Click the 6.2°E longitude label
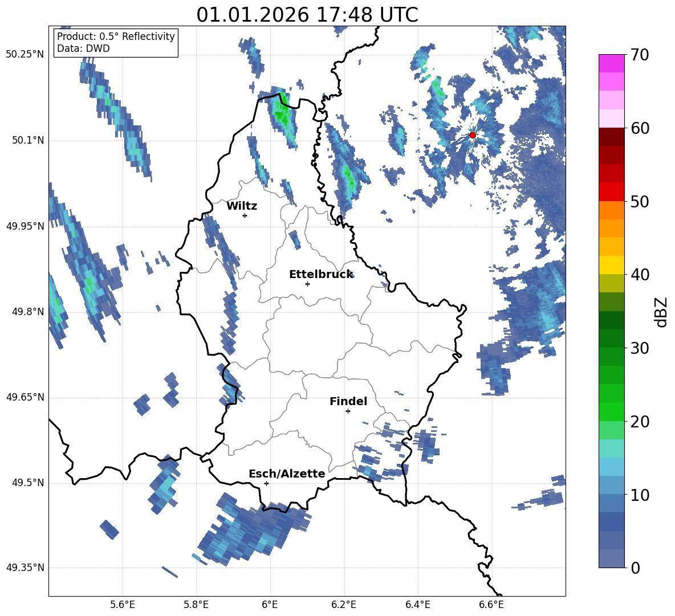675x616 pixels. 344,605
